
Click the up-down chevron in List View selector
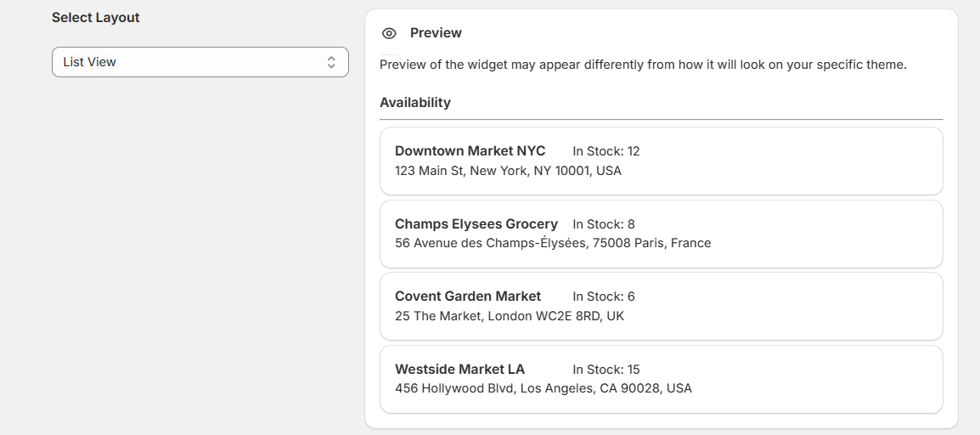click(331, 62)
